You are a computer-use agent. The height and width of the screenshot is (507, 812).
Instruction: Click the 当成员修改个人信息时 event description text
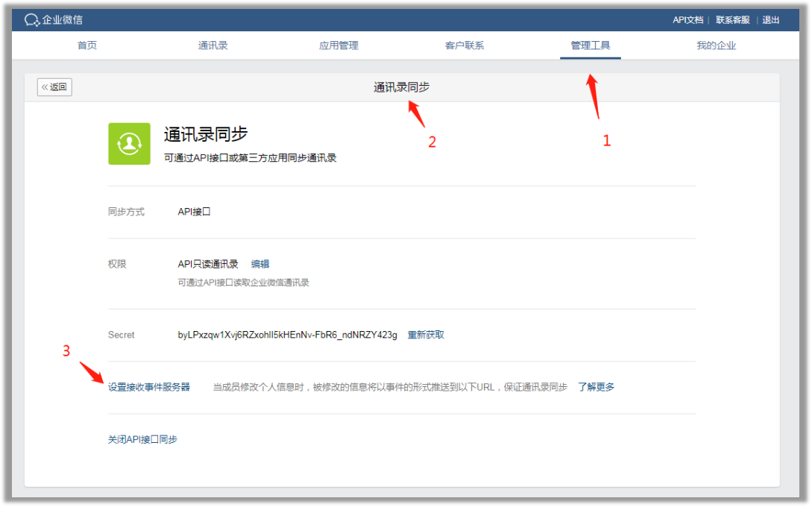[390, 388]
